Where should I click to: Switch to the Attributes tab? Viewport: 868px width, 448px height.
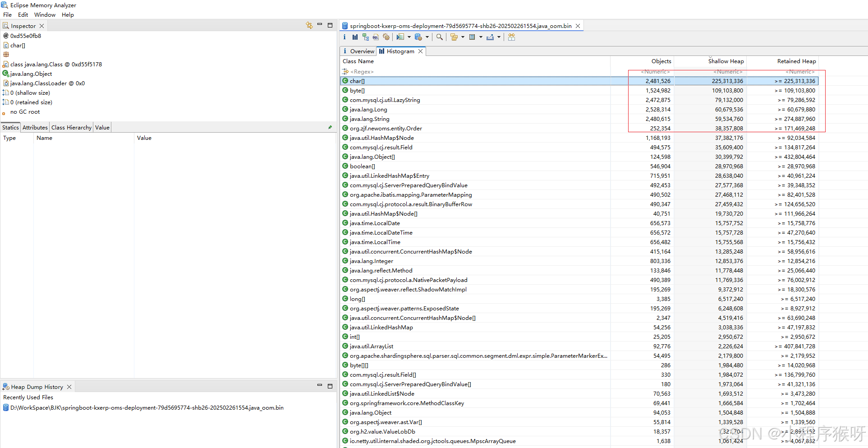tap(35, 127)
